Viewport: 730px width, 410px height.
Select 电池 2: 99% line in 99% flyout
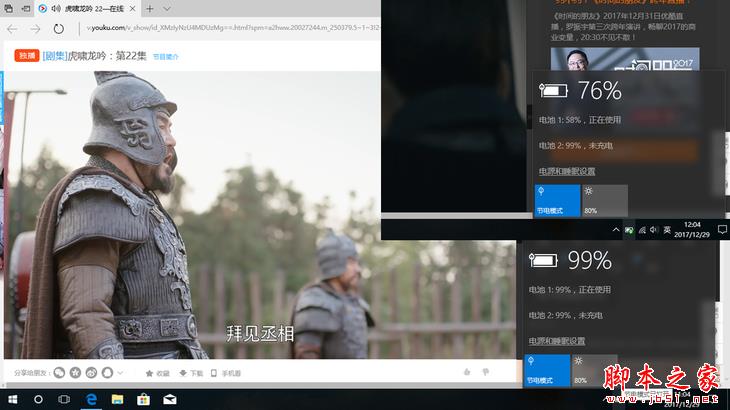coord(565,315)
